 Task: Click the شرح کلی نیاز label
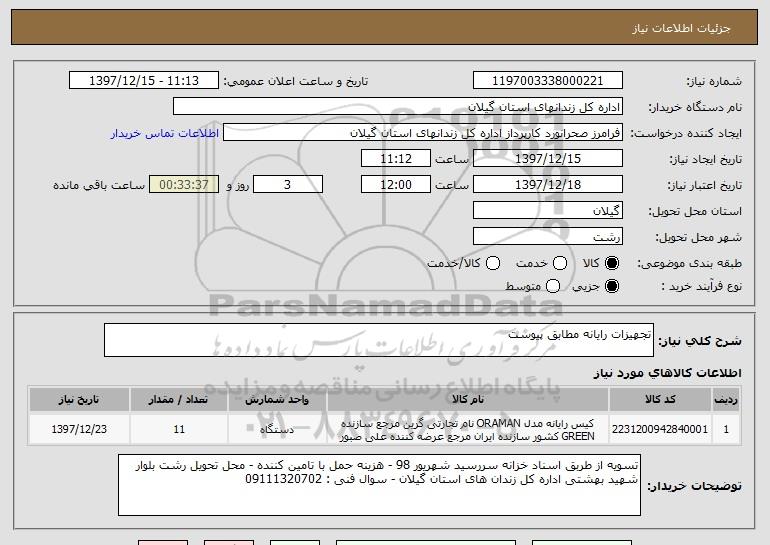click(699, 341)
